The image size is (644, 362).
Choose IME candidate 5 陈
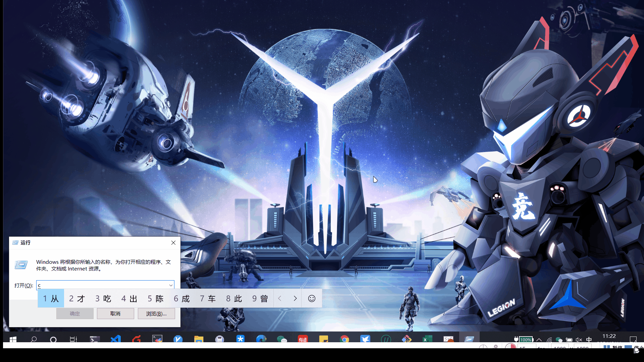click(156, 298)
